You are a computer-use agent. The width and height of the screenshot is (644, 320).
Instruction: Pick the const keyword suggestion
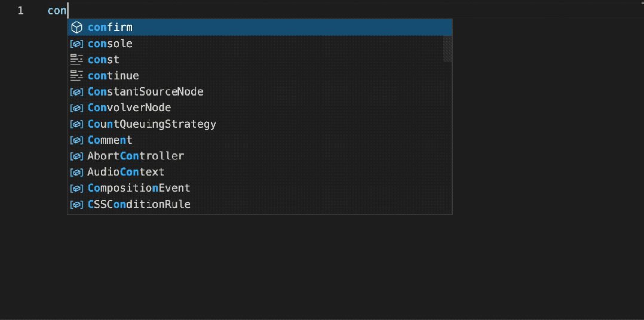coord(103,60)
